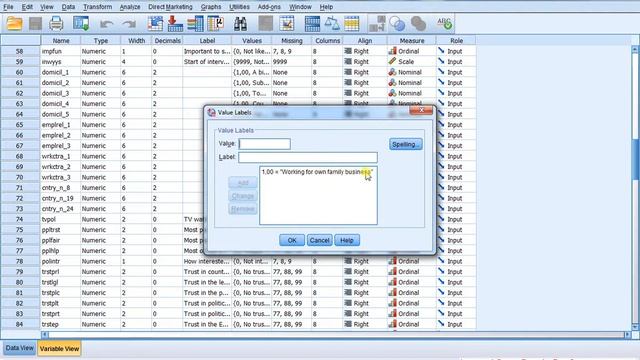The image size is (640, 360).
Task: Close the Value Labels dialog
Action: pos(420,110)
